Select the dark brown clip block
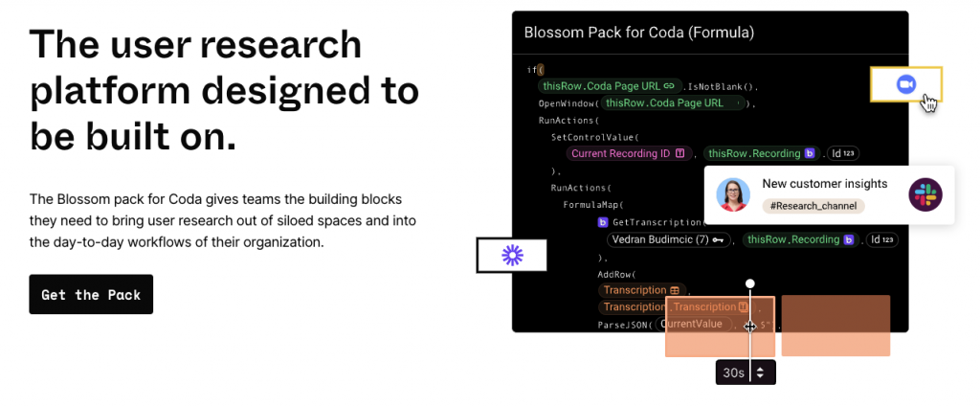Screen dimensions: 980x407 (835, 326)
